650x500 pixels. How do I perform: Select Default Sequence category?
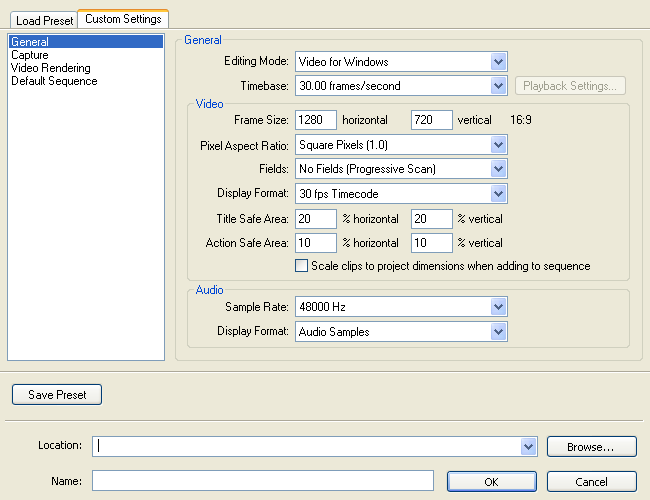[x=86, y=81]
